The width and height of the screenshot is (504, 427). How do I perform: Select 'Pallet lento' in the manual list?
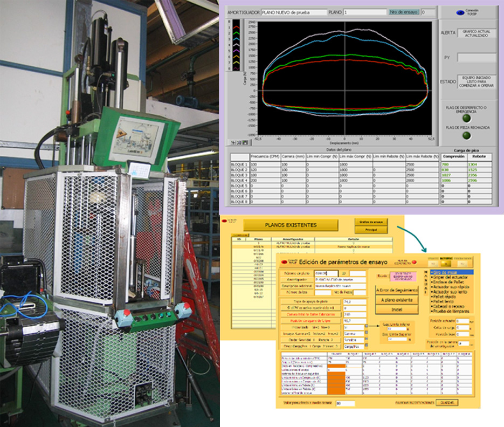pyautogui.click(x=452, y=301)
